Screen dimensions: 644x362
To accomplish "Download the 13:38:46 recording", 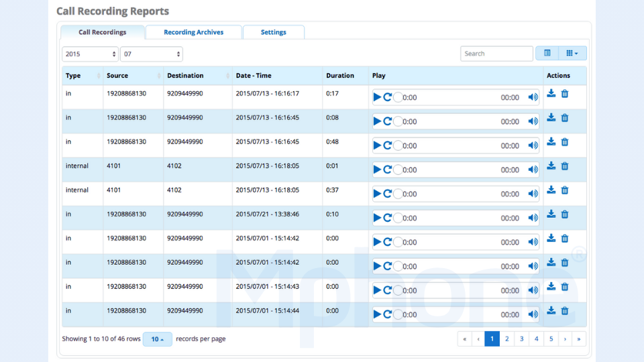I will click(551, 215).
